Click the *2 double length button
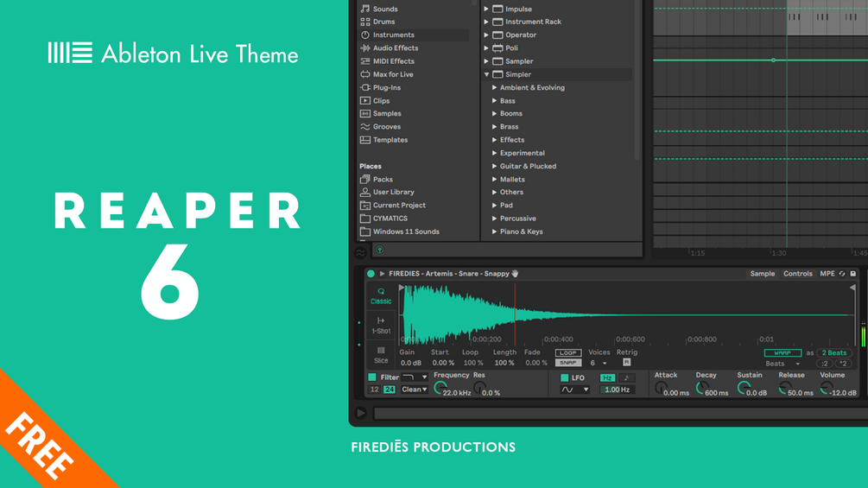 click(x=843, y=364)
